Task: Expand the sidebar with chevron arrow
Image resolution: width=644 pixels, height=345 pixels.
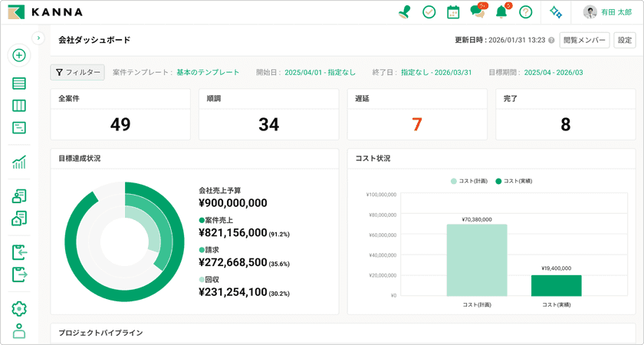Action: pyautogui.click(x=38, y=38)
